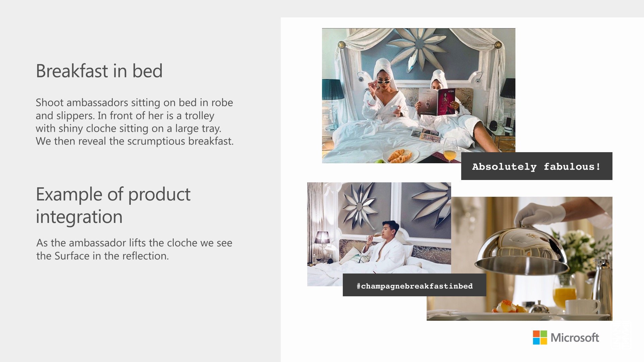Click the text "As the ambassador lifts the cloche"

[134, 249]
